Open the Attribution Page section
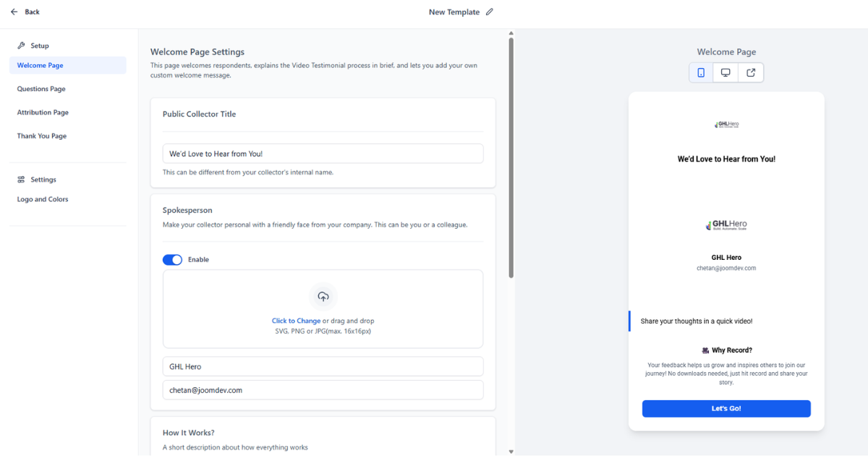This screenshot has height=456, width=868. (43, 112)
